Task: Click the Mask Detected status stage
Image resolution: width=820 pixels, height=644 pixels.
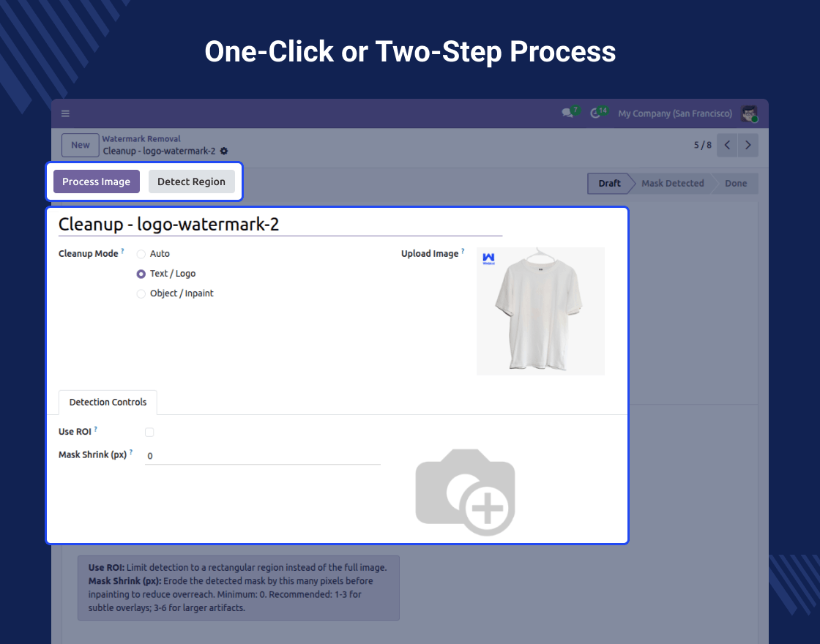Action: coord(673,184)
